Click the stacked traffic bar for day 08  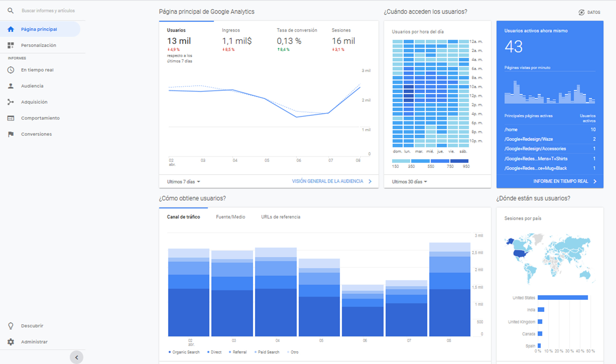pos(450,290)
